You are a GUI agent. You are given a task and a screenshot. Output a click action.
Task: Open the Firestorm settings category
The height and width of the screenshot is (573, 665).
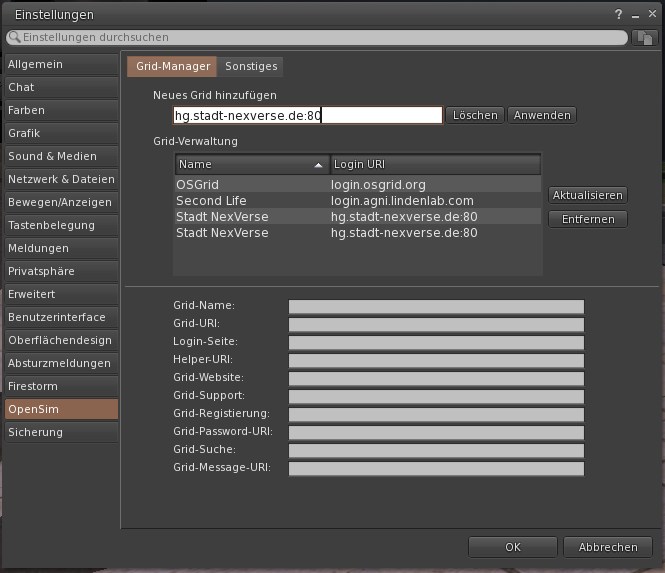[x=62, y=386]
